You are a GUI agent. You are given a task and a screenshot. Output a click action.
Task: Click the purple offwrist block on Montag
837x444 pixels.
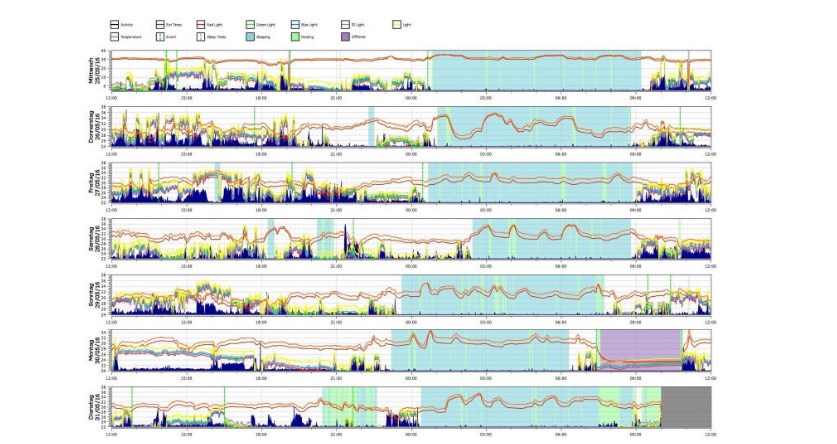(x=640, y=350)
